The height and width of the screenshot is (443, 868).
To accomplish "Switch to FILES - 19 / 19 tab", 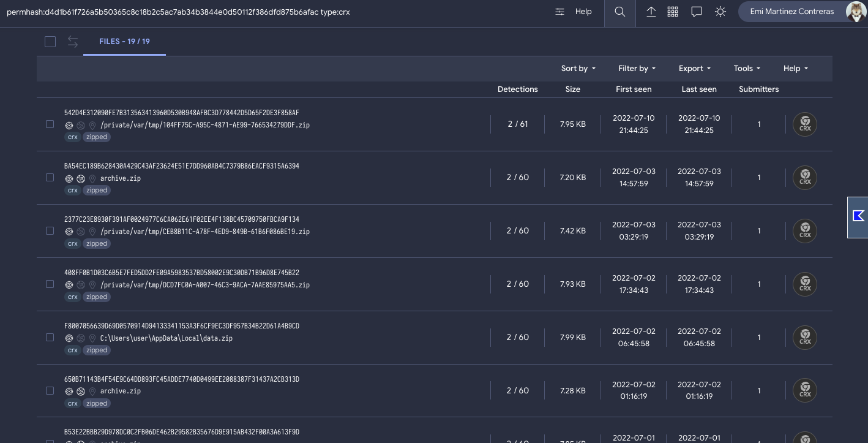I will coord(124,42).
